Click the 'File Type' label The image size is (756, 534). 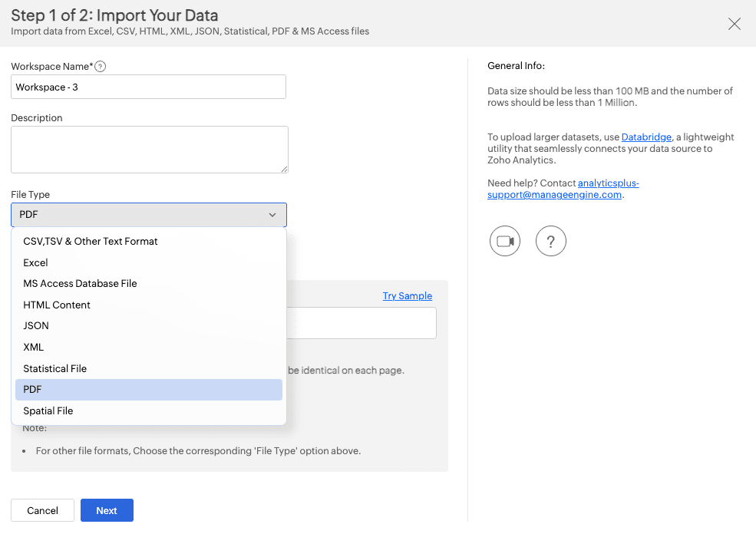(x=31, y=195)
